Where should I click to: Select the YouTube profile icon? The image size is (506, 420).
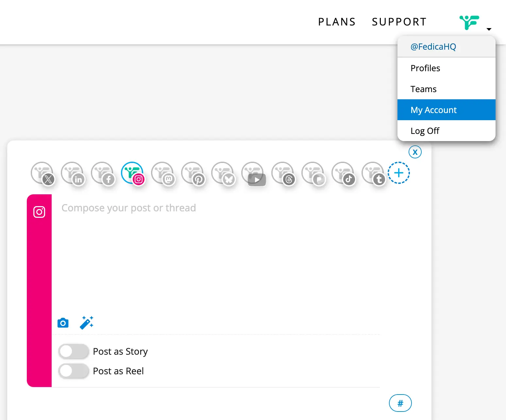click(253, 173)
